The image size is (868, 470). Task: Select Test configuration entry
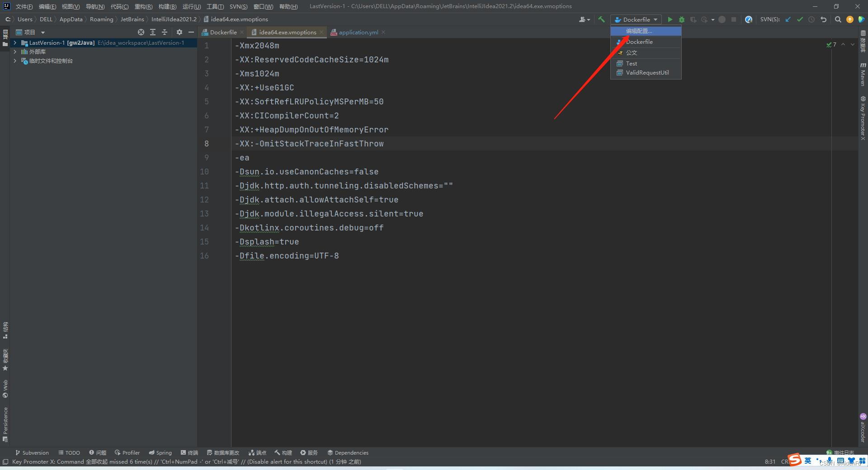point(646,63)
